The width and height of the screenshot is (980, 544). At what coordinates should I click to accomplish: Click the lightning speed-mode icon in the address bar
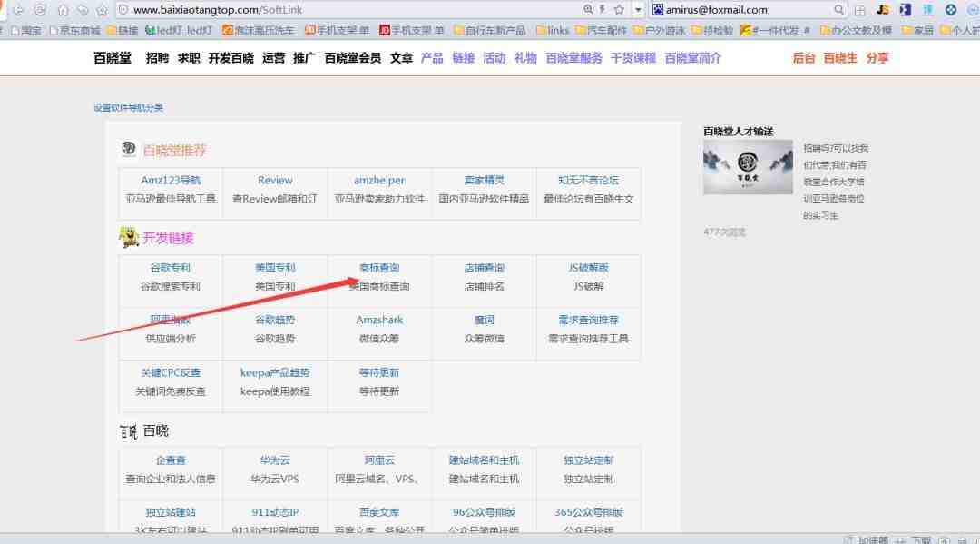603,9
